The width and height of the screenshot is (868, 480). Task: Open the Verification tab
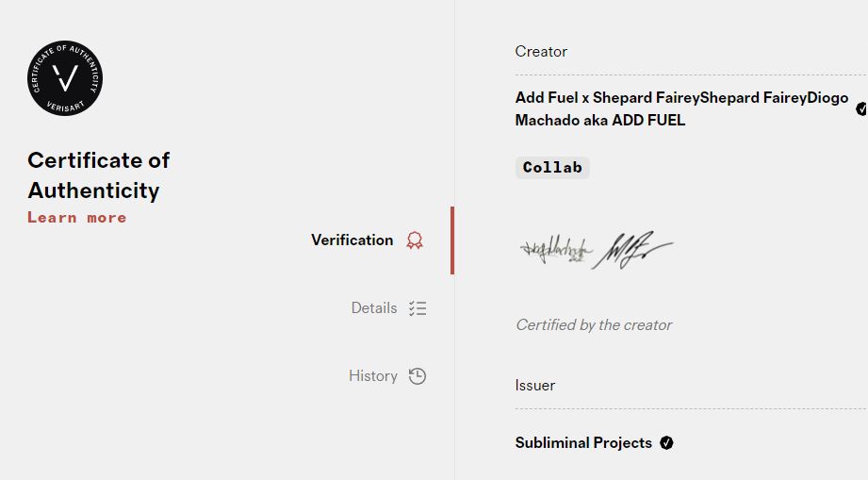[x=352, y=240]
